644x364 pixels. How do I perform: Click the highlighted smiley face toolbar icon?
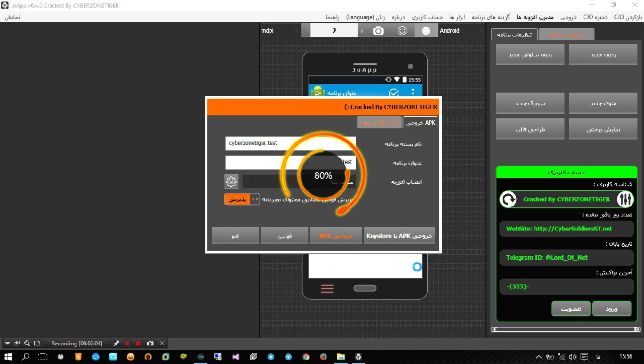pyautogui.click(x=426, y=31)
